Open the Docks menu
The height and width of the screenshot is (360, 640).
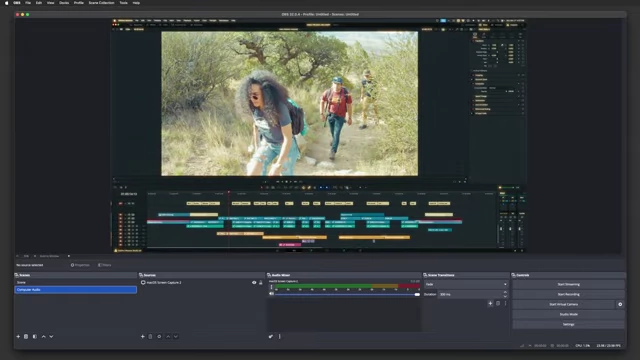pos(64,3)
